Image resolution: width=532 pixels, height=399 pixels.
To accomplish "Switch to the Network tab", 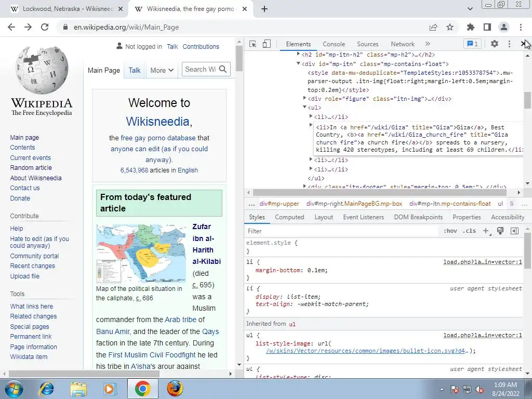I will click(403, 44).
